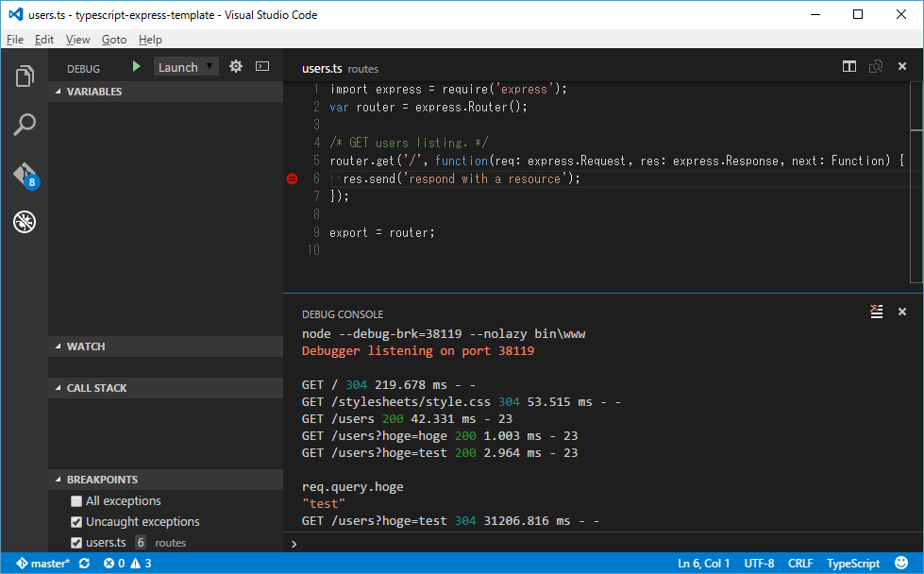
Task: Click the VS Code logo in the title bar
Action: 15,14
